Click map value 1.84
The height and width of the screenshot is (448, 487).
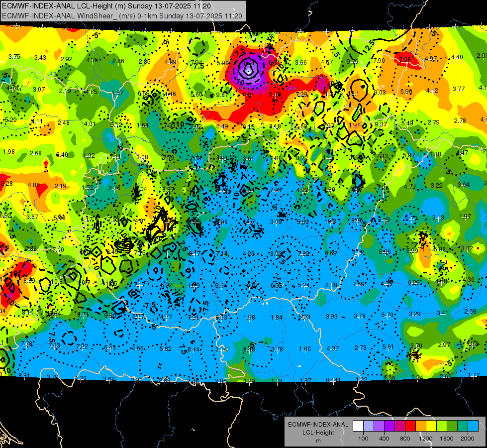(x=277, y=318)
